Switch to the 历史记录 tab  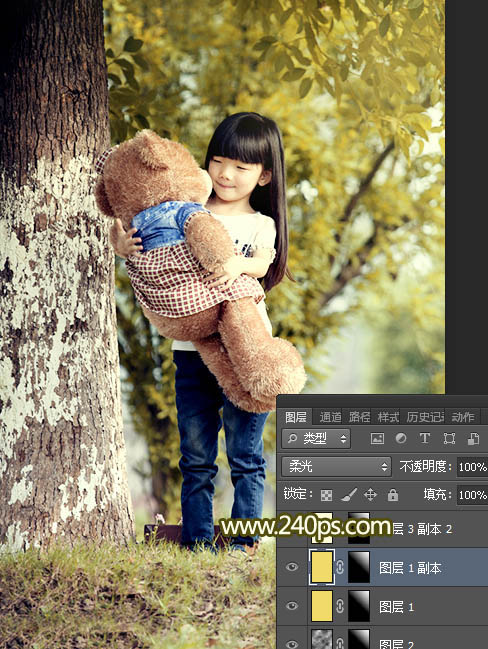(x=425, y=417)
